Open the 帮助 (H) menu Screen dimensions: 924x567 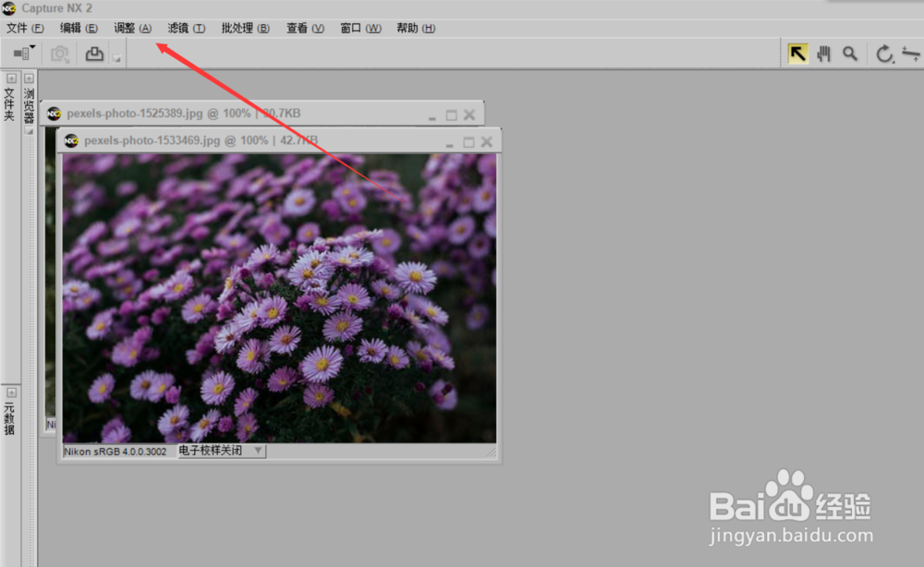tap(416, 29)
